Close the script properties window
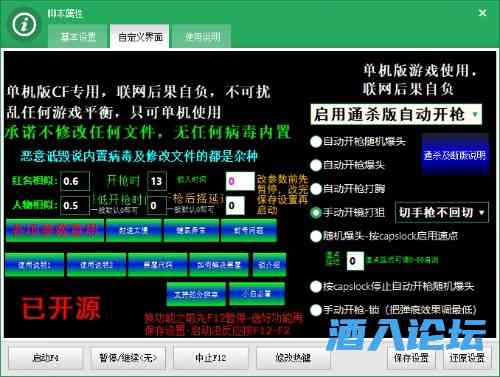Screen dimensions: 500x377 tap(482, 13)
